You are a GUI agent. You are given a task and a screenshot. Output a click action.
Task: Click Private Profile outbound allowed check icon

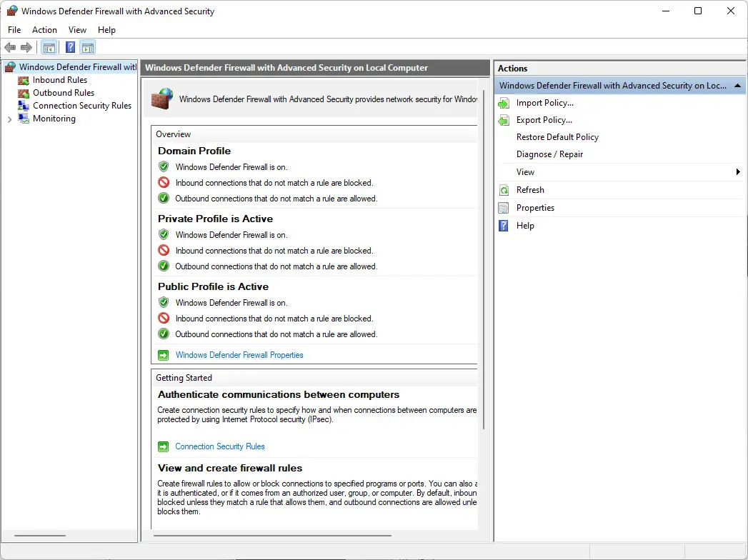pyautogui.click(x=164, y=266)
